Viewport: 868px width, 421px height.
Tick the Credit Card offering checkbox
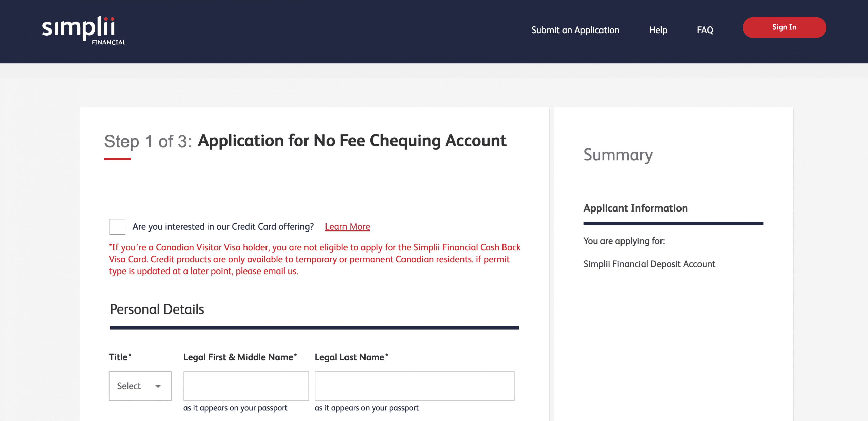click(x=117, y=227)
